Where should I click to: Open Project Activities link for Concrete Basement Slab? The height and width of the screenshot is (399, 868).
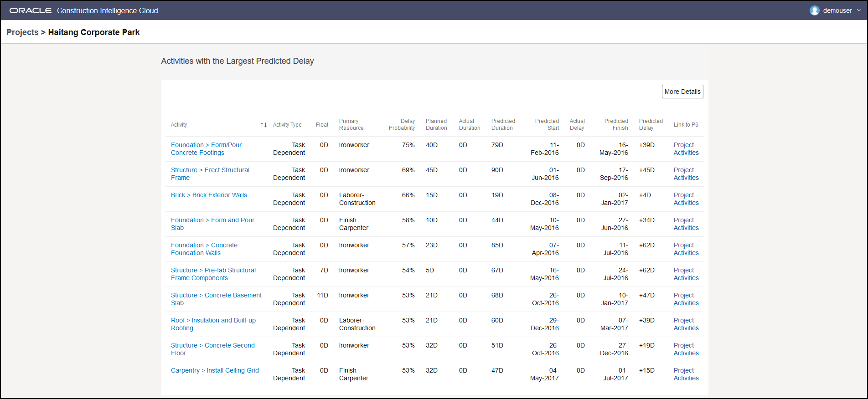click(686, 299)
